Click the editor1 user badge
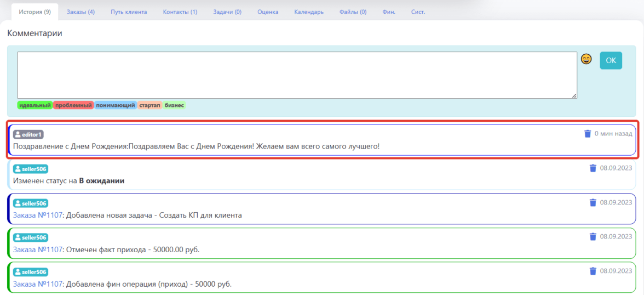This screenshot has width=644, height=295. pyautogui.click(x=28, y=134)
